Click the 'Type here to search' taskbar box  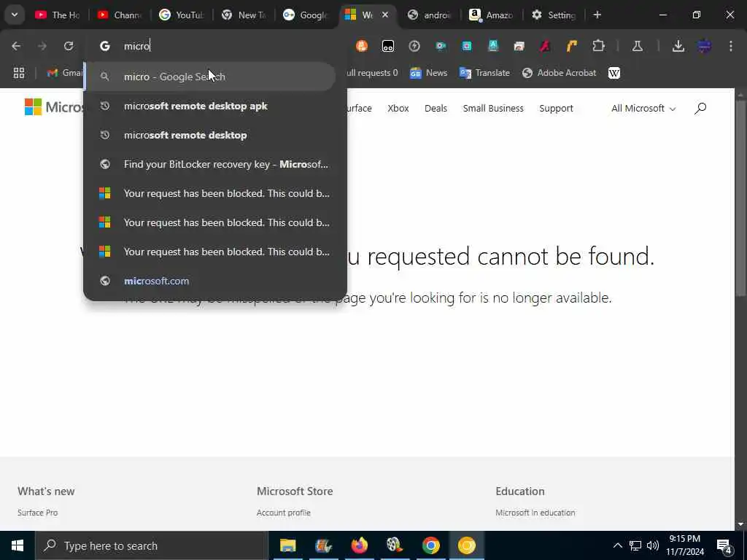point(152,545)
